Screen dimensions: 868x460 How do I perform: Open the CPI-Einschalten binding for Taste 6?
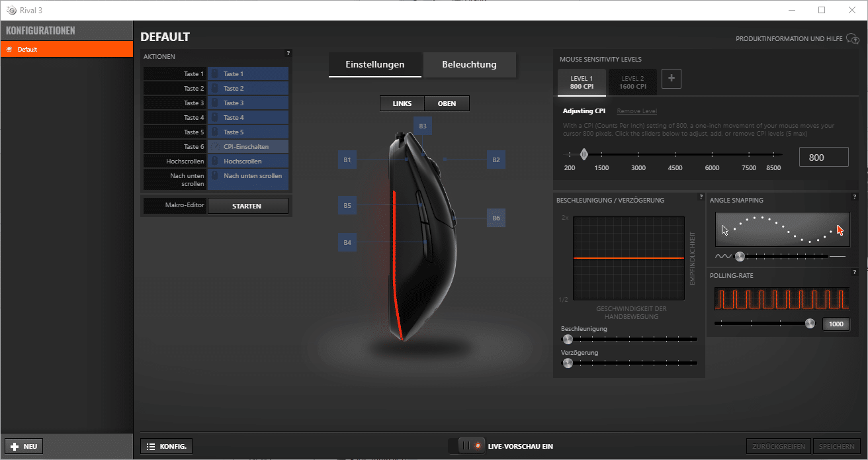(248, 146)
